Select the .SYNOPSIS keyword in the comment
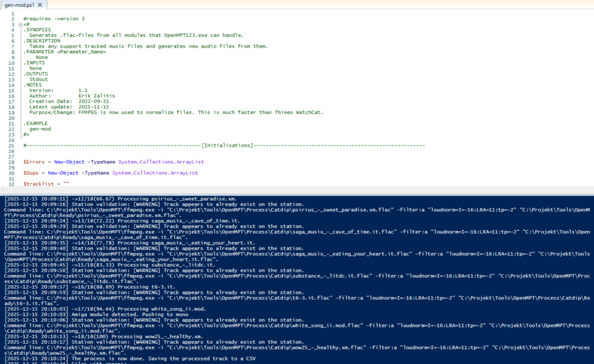Screen dimensions: 594x364 pos(38,29)
